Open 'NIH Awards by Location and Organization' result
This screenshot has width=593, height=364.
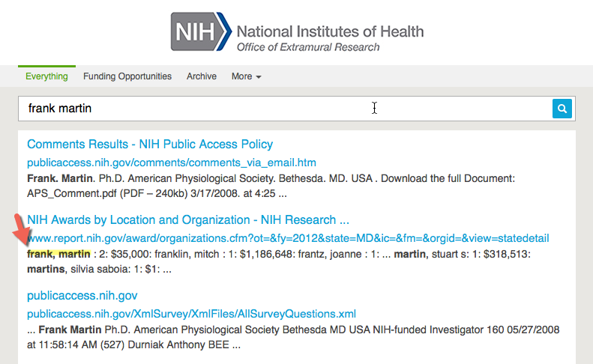[188, 220]
